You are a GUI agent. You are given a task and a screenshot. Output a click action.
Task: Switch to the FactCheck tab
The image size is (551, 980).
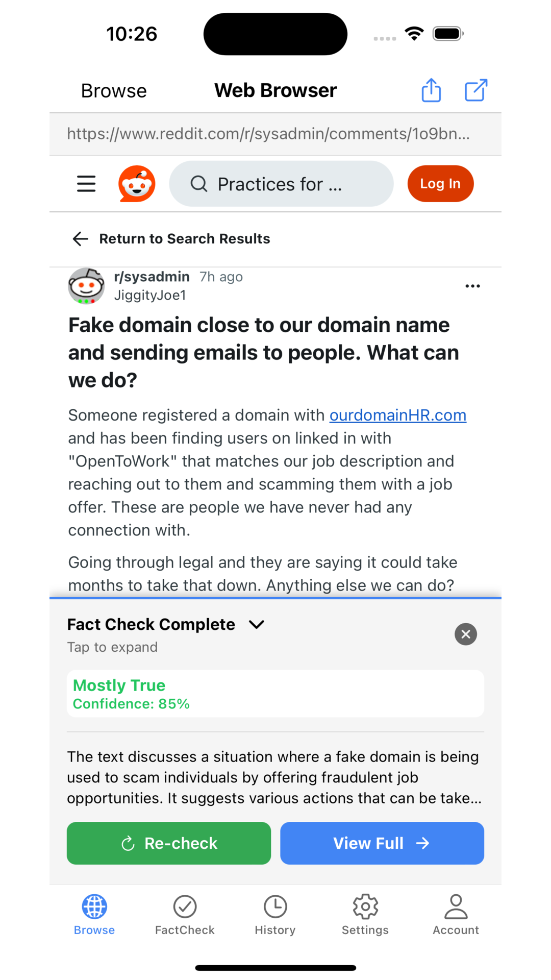pos(185,915)
